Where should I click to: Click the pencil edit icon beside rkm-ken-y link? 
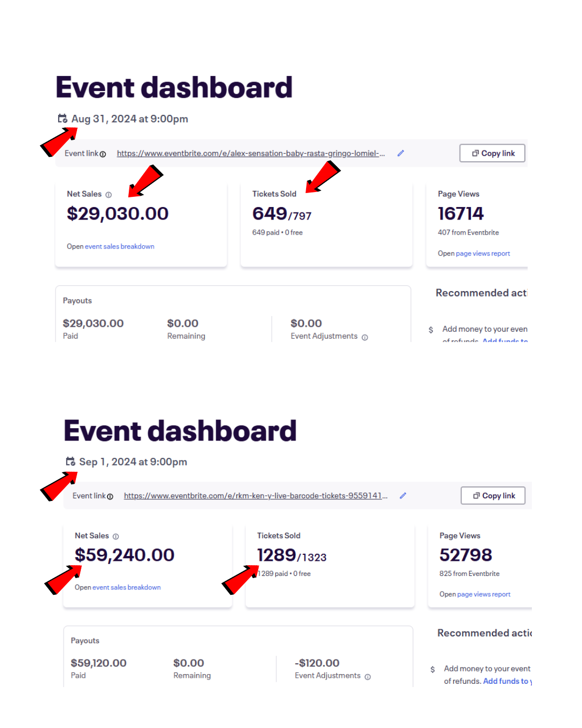(403, 496)
